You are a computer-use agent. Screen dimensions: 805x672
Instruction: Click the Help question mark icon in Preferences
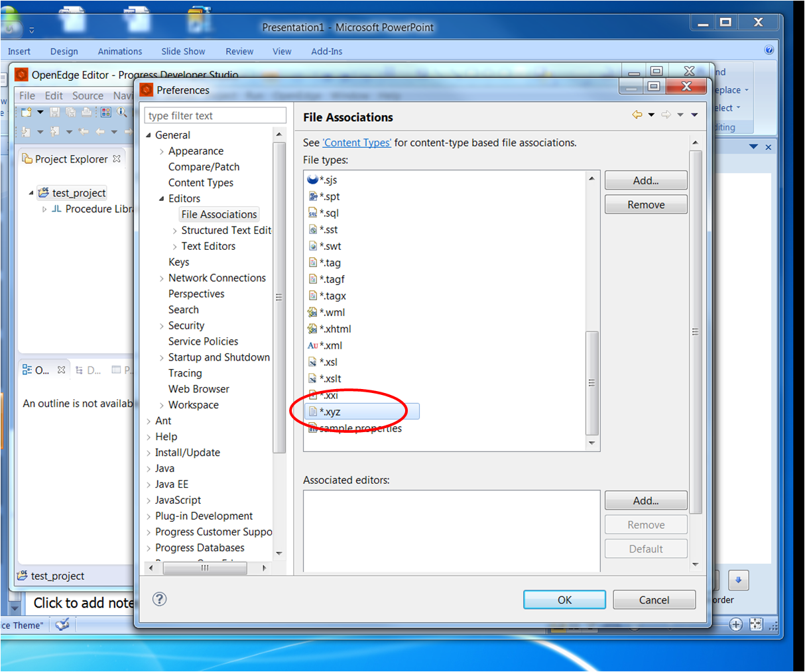coord(160,599)
